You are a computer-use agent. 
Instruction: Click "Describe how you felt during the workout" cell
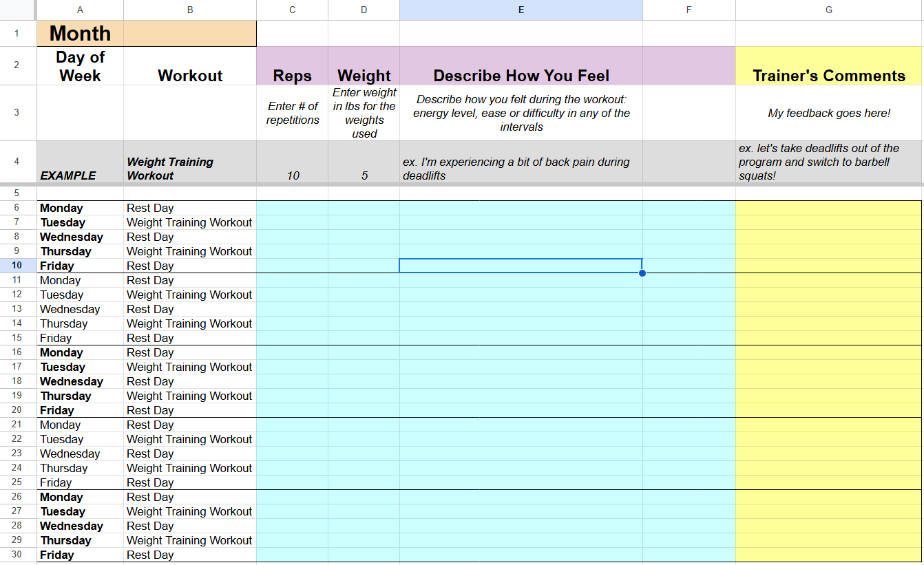pos(521,113)
